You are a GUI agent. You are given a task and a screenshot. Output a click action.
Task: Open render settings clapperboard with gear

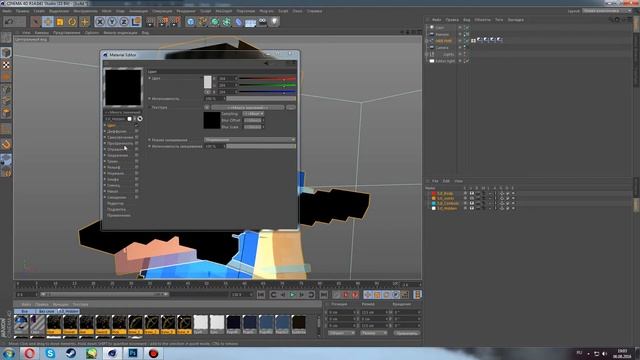[x=176, y=21]
